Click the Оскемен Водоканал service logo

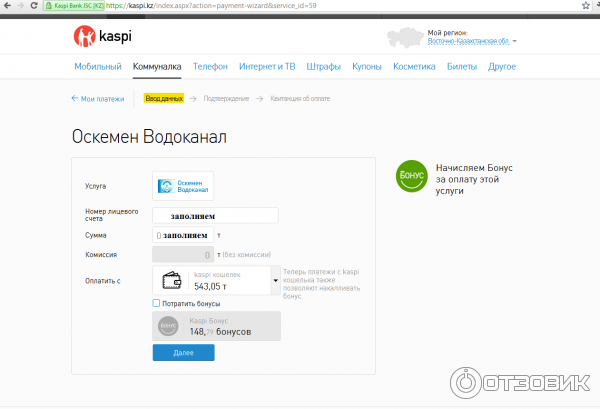click(x=183, y=186)
